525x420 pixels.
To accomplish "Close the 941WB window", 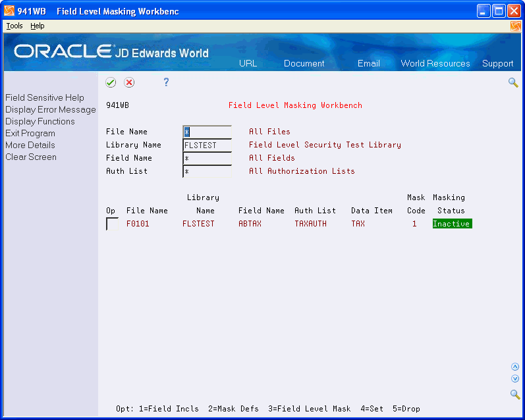I will [x=514, y=11].
